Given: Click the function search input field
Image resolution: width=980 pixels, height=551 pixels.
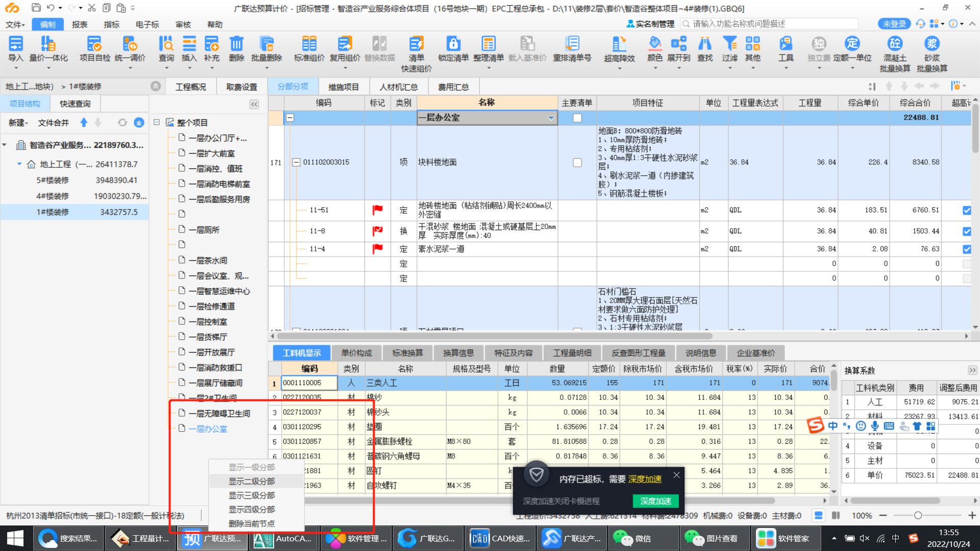Looking at the screenshot, I should (770, 23).
